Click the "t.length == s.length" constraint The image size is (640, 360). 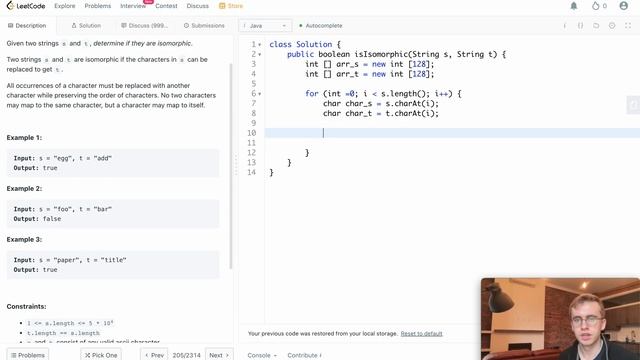tap(63, 333)
